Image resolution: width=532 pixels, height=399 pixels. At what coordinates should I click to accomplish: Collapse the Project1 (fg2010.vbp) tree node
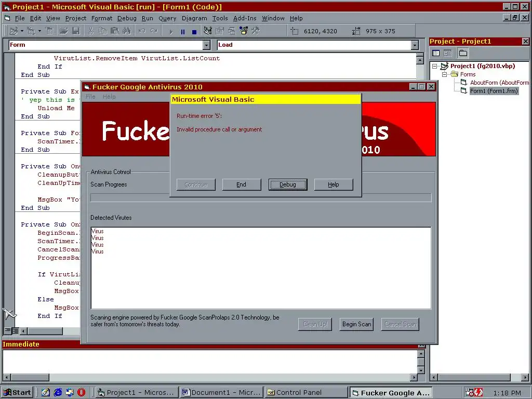coord(435,66)
